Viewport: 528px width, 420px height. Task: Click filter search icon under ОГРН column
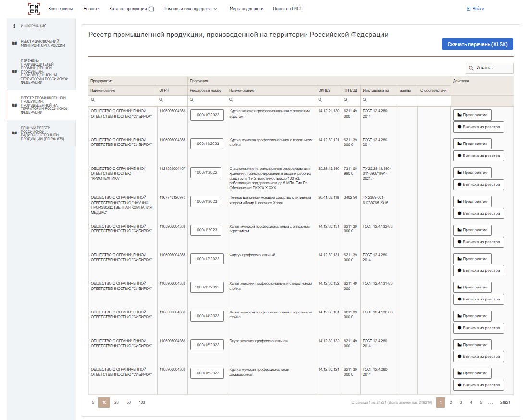tap(161, 100)
